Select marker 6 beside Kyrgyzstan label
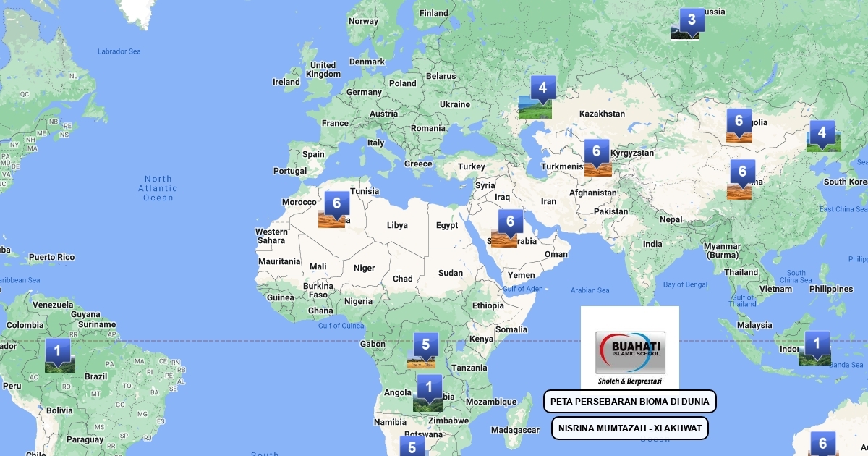The width and height of the screenshot is (868, 456). [597, 153]
